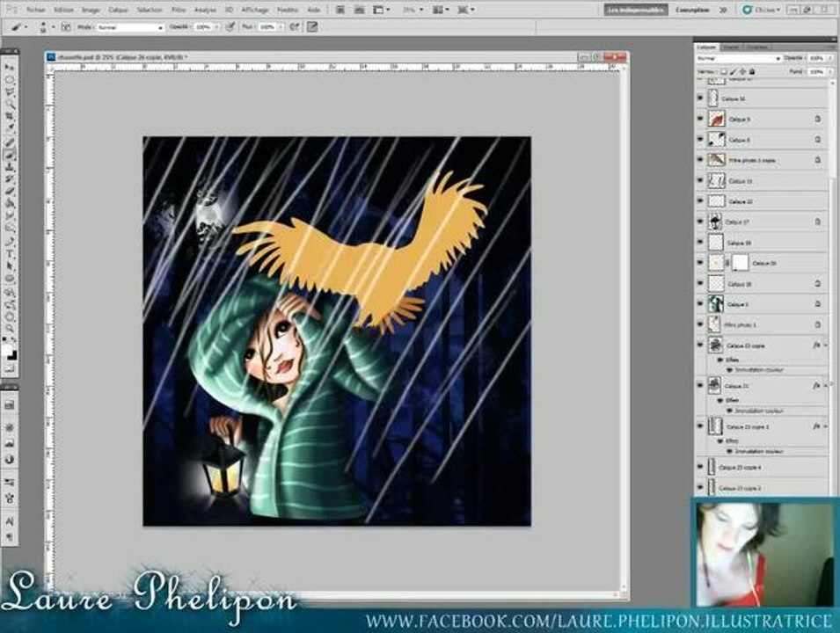Collapse effects of Calque 23 copie

pos(826,345)
